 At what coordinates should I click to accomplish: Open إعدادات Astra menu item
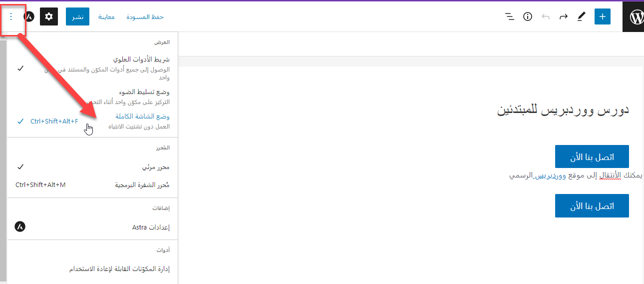pyautogui.click(x=151, y=227)
